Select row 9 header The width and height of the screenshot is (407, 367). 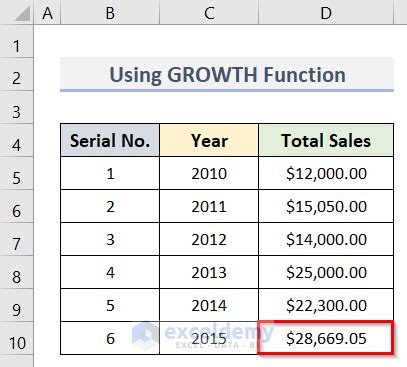17,305
